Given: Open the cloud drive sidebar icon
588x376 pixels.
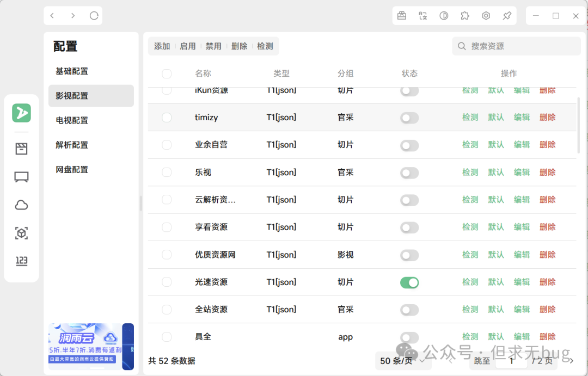Looking at the screenshot, I should (x=21, y=205).
